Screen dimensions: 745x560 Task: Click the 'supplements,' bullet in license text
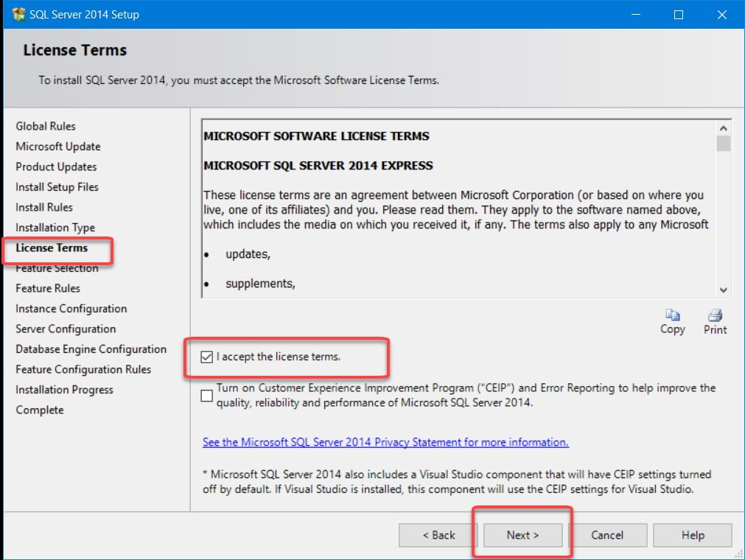(x=260, y=284)
